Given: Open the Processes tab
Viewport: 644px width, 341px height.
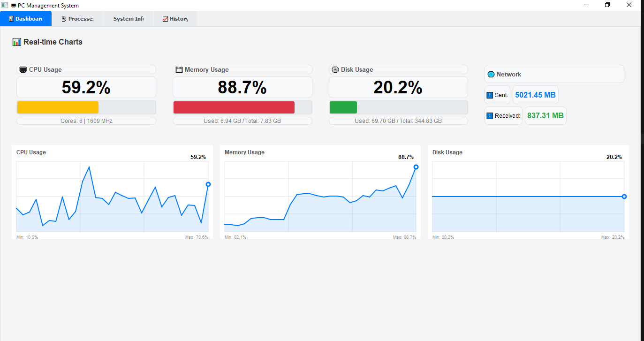Looking at the screenshot, I should point(77,19).
